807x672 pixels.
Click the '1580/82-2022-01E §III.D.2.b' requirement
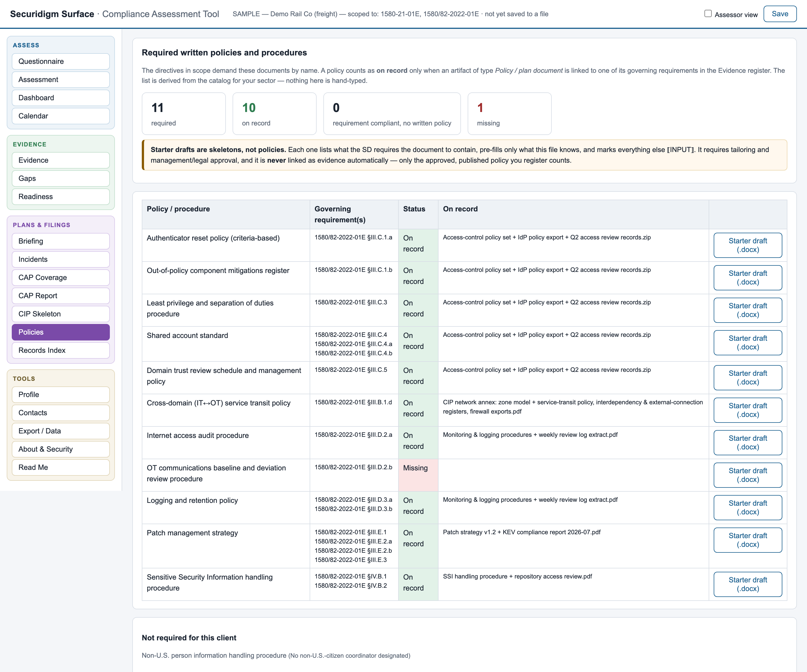[353, 467]
